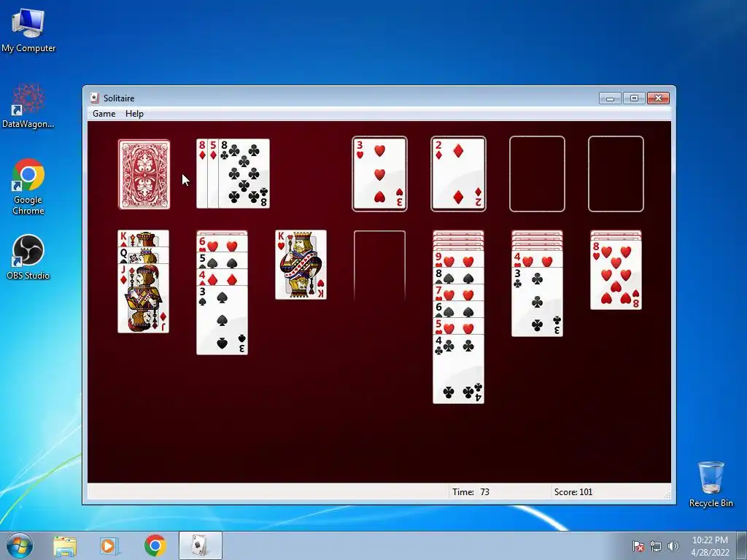Select the 8 of hearts in seventh column
Screen dimensions: 747x560
click(x=616, y=275)
